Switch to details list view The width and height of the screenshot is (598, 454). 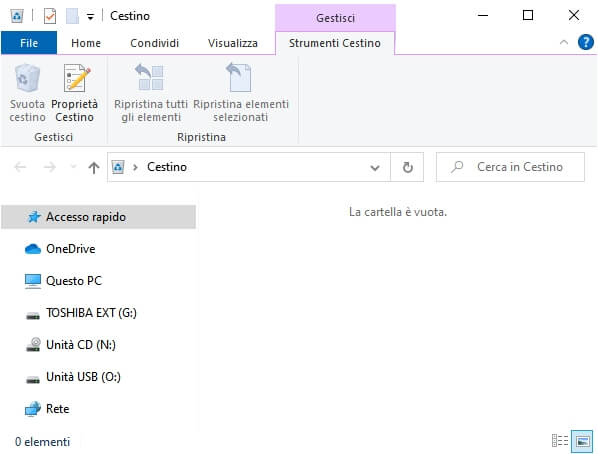[560, 441]
